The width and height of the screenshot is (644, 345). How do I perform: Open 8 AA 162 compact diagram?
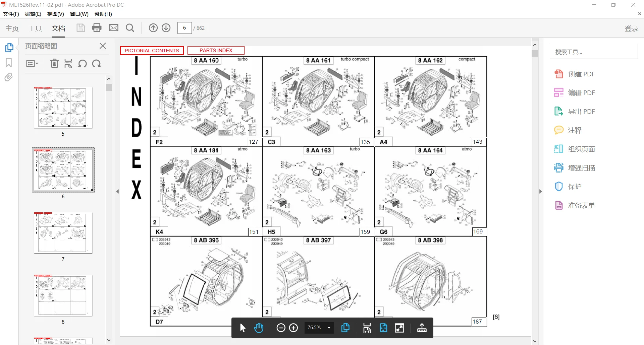pos(431,101)
